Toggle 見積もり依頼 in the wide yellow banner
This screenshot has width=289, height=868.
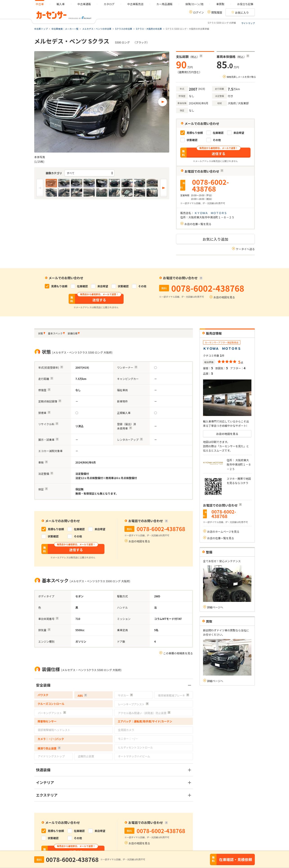coord(47,286)
